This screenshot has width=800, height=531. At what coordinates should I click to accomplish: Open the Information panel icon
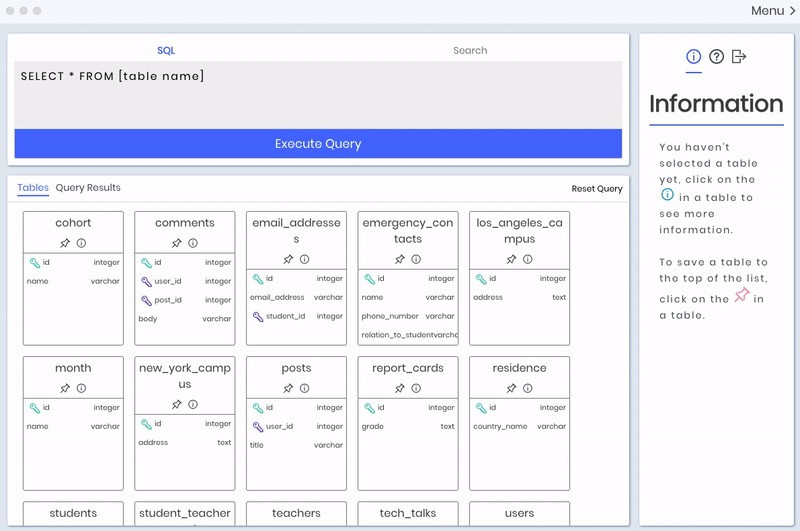pyautogui.click(x=693, y=57)
